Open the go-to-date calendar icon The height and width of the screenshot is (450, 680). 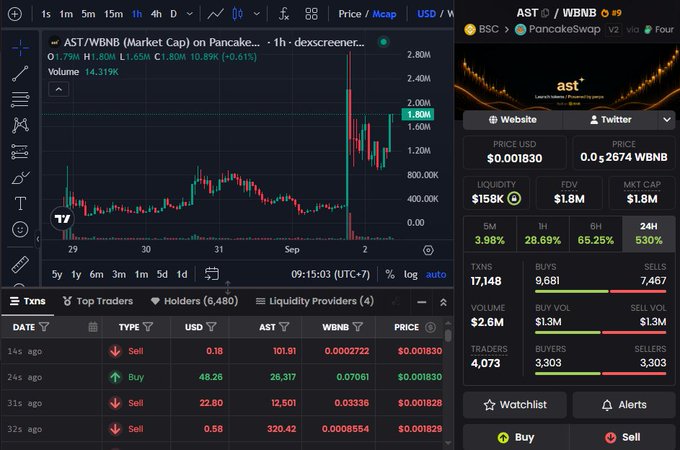pyautogui.click(x=212, y=274)
